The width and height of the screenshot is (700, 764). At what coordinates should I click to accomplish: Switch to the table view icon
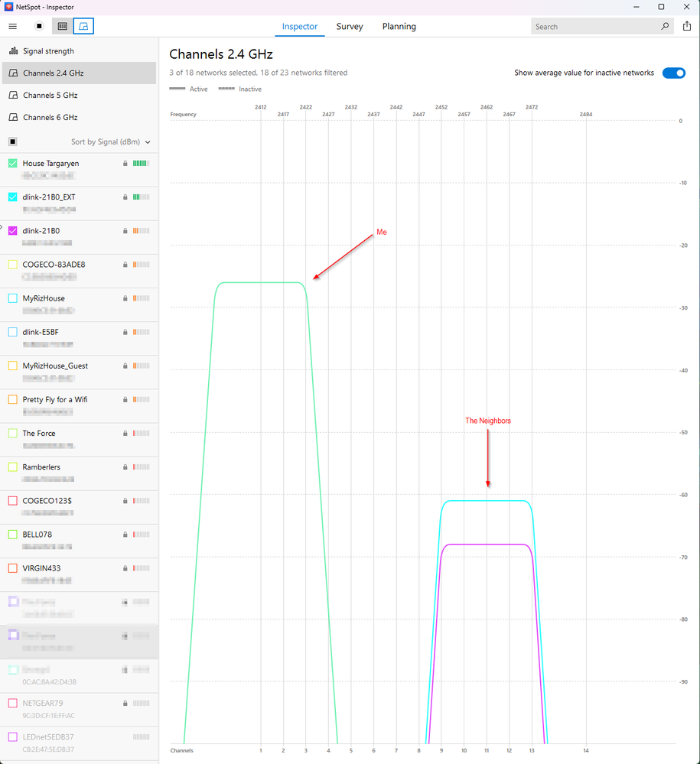coord(61,25)
